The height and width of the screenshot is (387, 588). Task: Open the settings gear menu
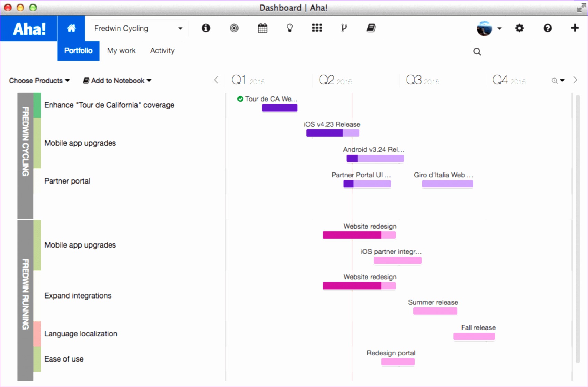point(519,28)
